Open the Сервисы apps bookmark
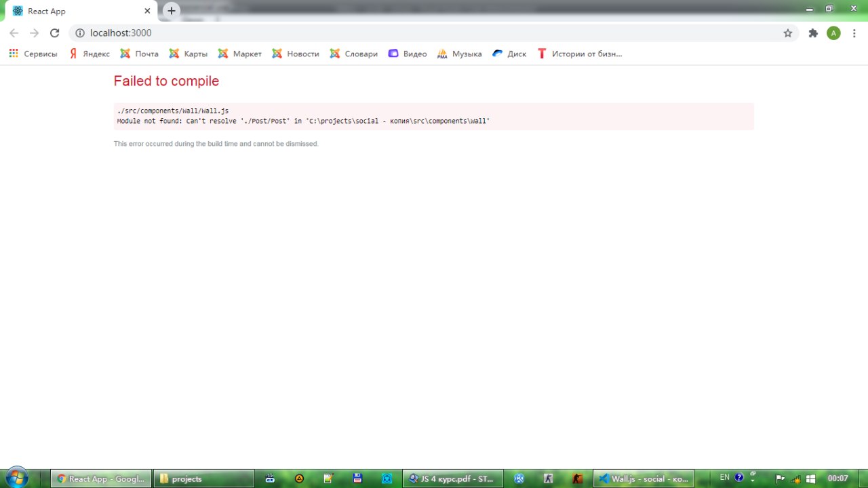The height and width of the screenshot is (488, 868). coord(33,54)
